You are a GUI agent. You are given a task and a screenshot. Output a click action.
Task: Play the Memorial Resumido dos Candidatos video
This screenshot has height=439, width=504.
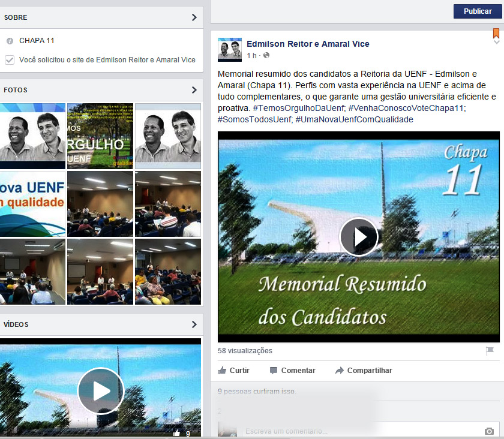[x=359, y=237]
